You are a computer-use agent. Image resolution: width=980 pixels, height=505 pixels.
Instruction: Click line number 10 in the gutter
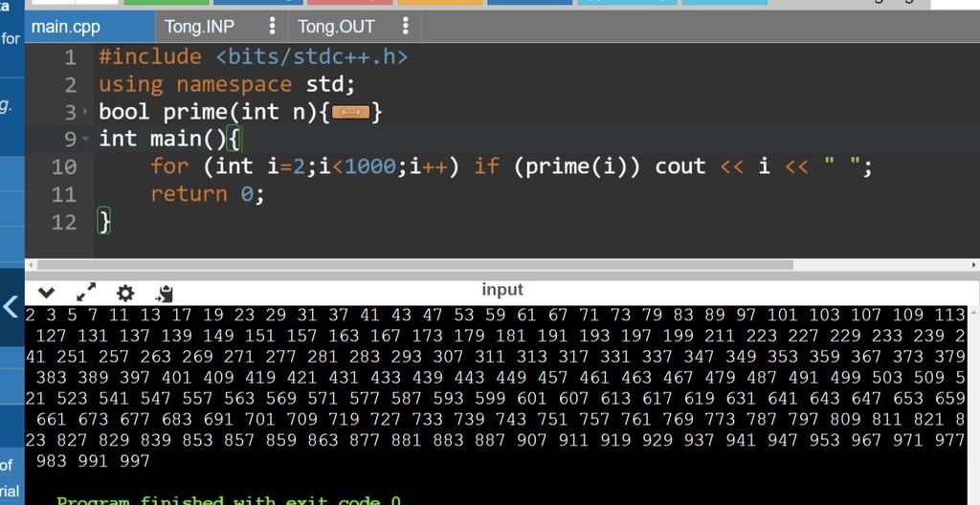pos(64,166)
